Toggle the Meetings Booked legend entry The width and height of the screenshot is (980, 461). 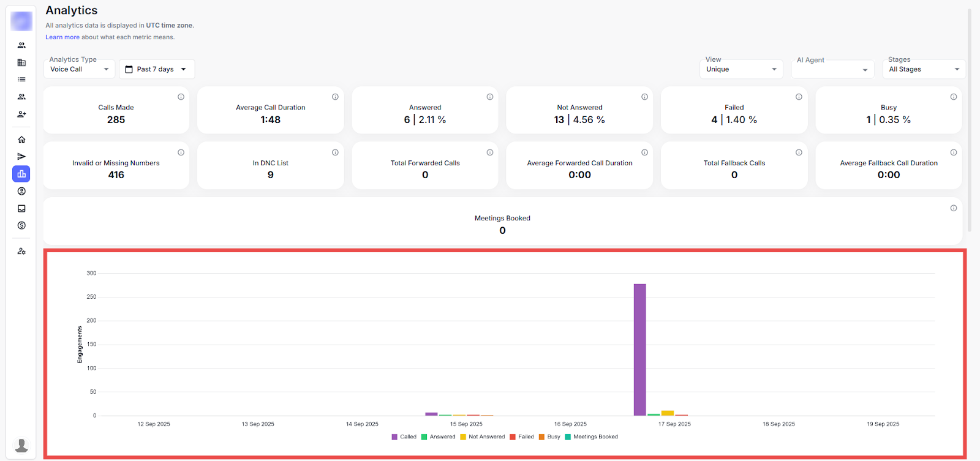[x=592, y=437]
